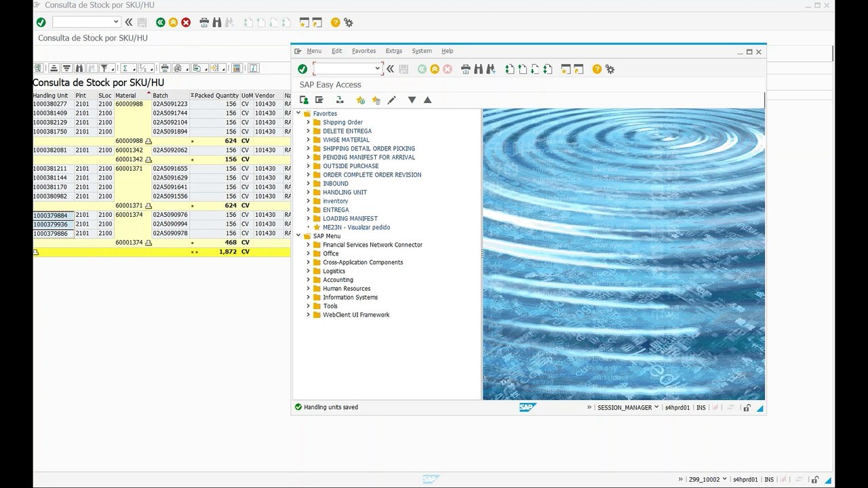This screenshot has height=488, width=868.
Task: Open command field dropdown in Easy Access
Action: [378, 69]
